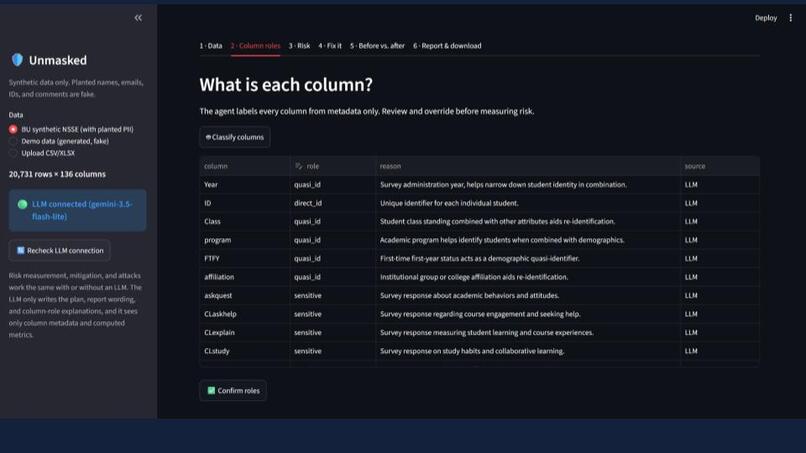Click the 'ID' column name cell
806x453 pixels.
tap(244, 203)
